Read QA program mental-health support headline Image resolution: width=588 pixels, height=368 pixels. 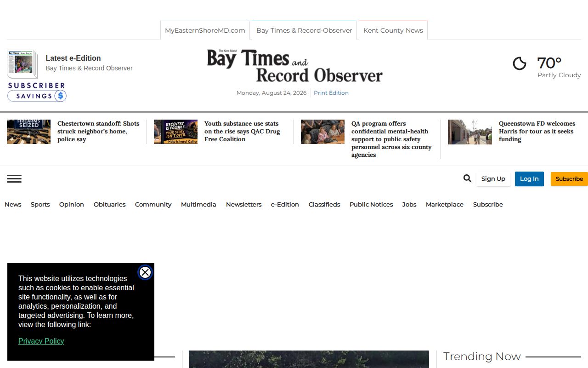[x=391, y=139]
